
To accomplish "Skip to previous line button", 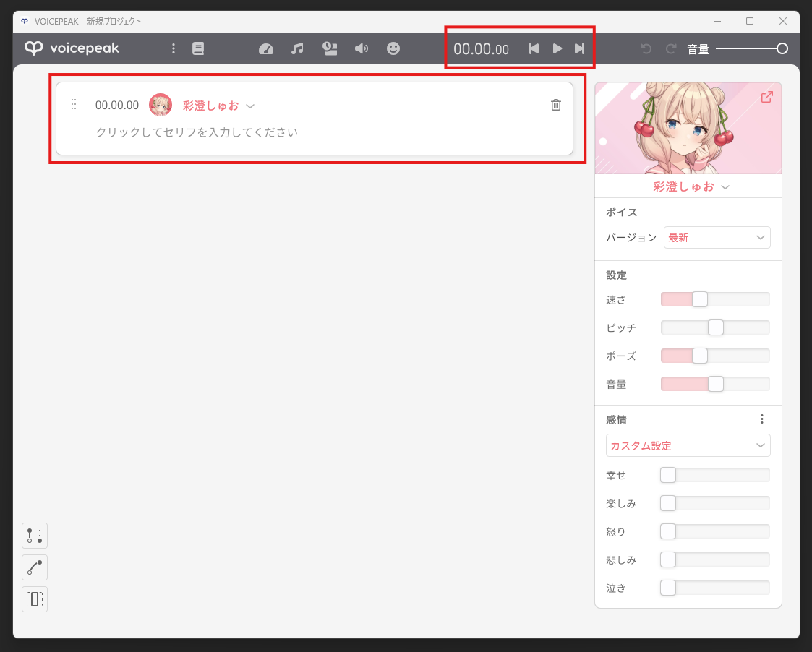I will pos(534,48).
